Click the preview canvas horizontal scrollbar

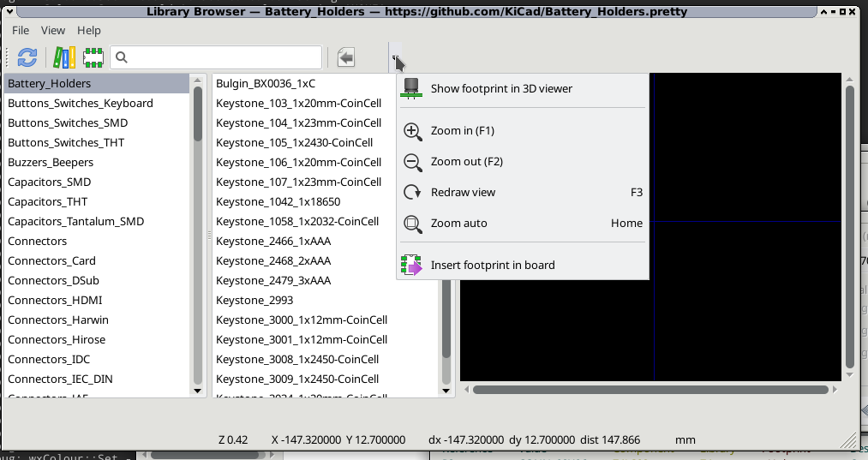tap(651, 390)
